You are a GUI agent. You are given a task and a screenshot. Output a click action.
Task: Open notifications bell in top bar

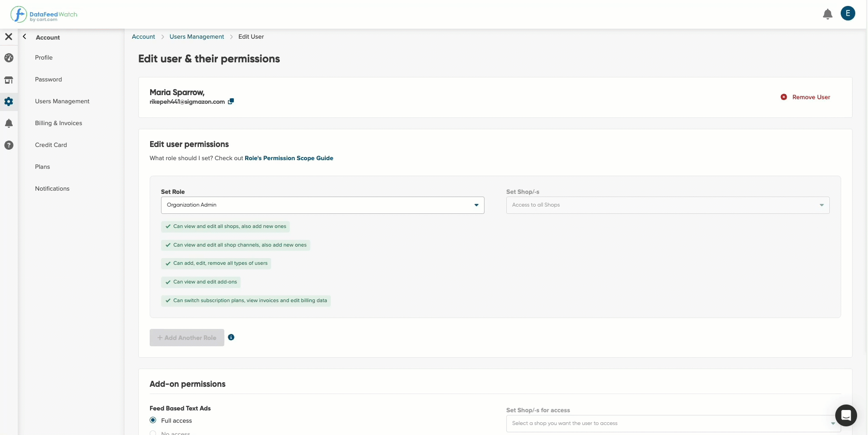(828, 14)
